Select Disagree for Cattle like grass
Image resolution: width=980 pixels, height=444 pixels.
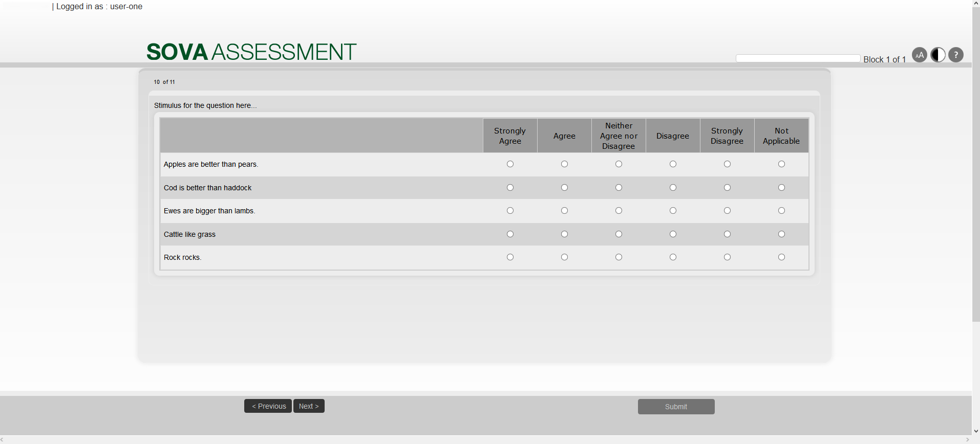(673, 234)
